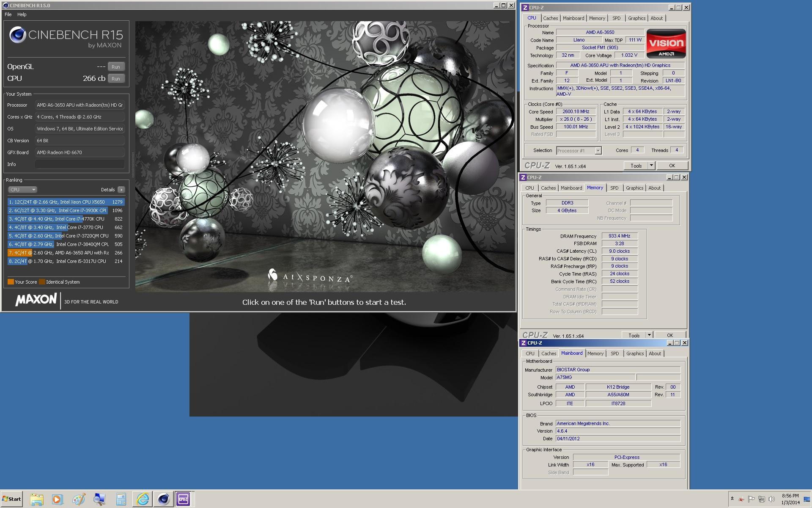
Task: Click the Z icon of the CPU-Z Mainboard window
Action: point(523,343)
